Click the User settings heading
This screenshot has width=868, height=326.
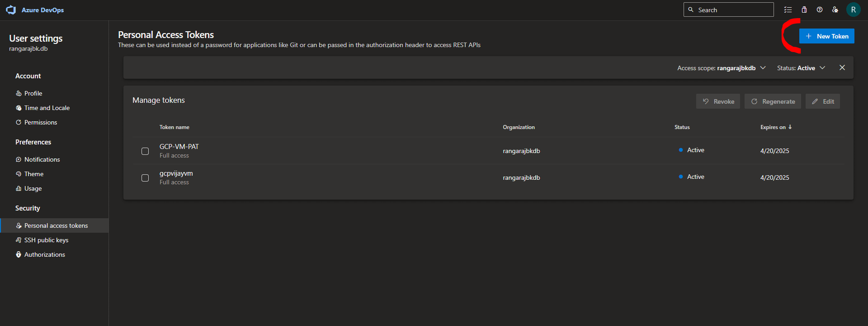(x=36, y=38)
